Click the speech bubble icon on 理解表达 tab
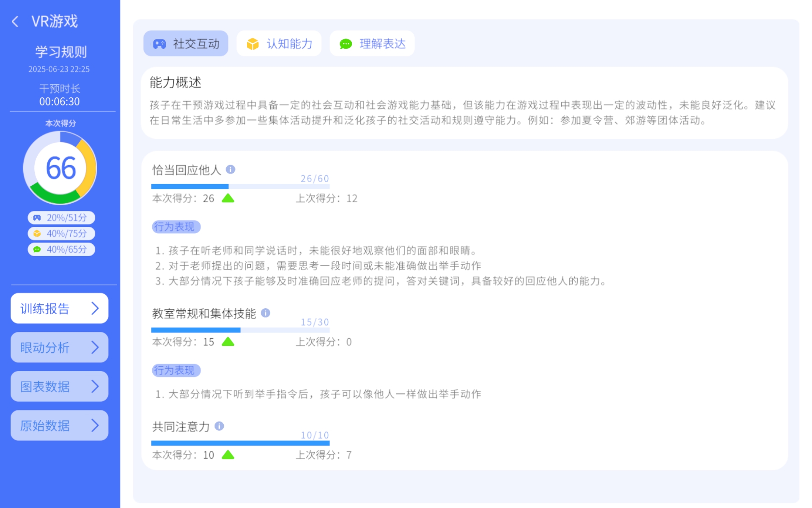812x508 pixels. coord(346,44)
